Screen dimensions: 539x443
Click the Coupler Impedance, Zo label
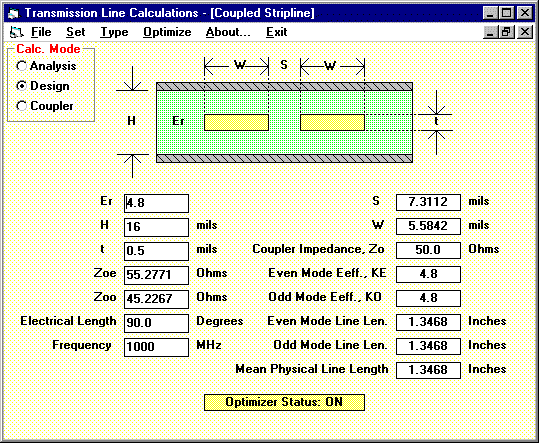click(318, 249)
